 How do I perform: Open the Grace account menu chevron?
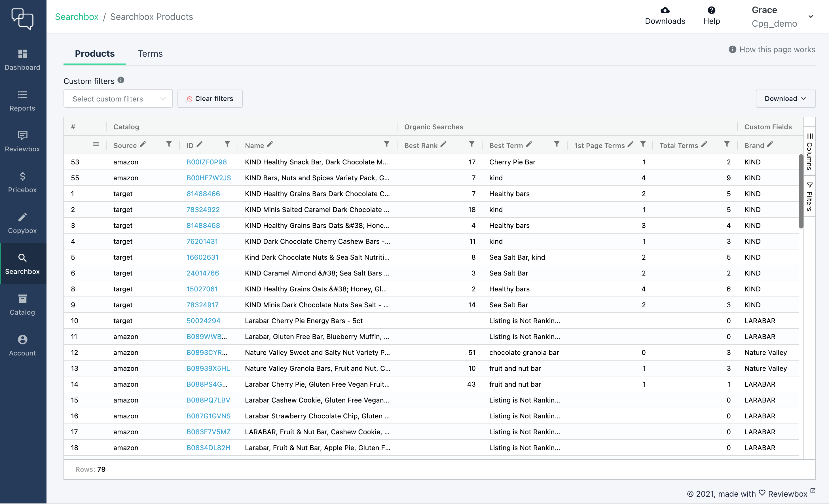click(811, 16)
